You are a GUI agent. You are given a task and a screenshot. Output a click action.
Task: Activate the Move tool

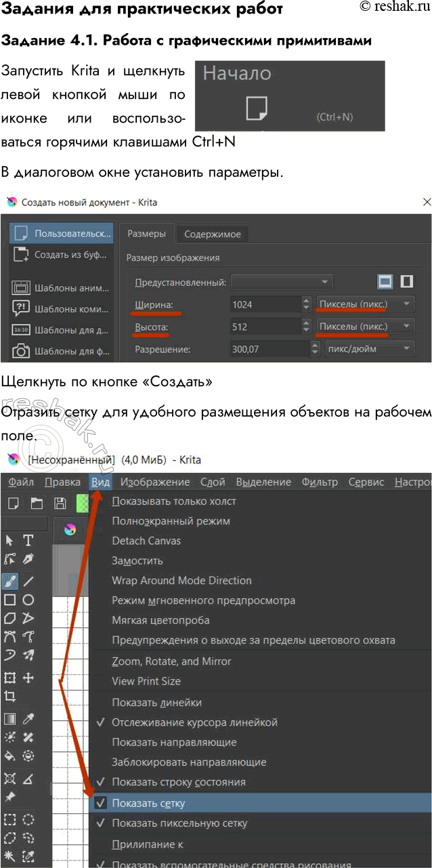click(x=28, y=678)
